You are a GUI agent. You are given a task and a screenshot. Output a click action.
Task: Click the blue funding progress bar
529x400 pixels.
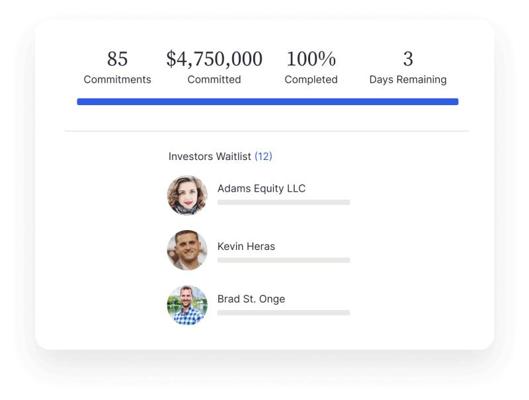coord(268,102)
